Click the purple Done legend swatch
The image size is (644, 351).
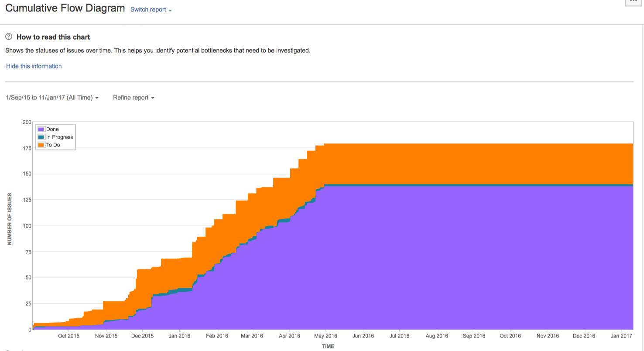41,129
